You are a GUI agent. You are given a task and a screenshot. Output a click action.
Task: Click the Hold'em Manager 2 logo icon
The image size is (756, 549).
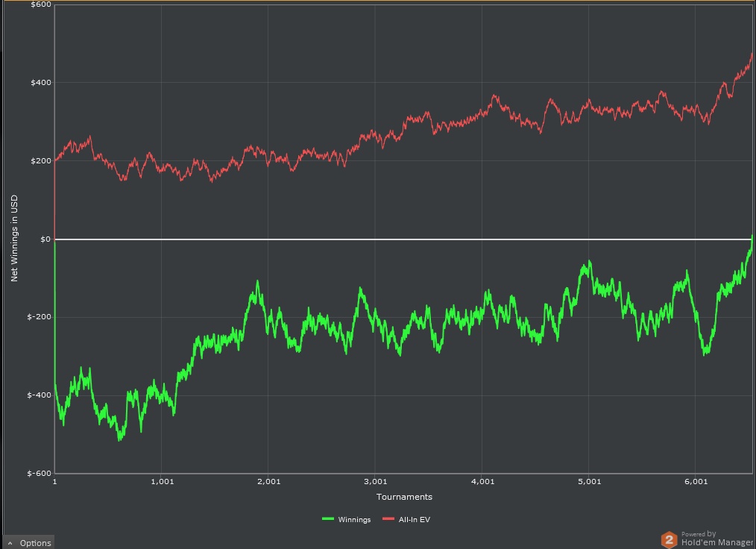coord(669,539)
